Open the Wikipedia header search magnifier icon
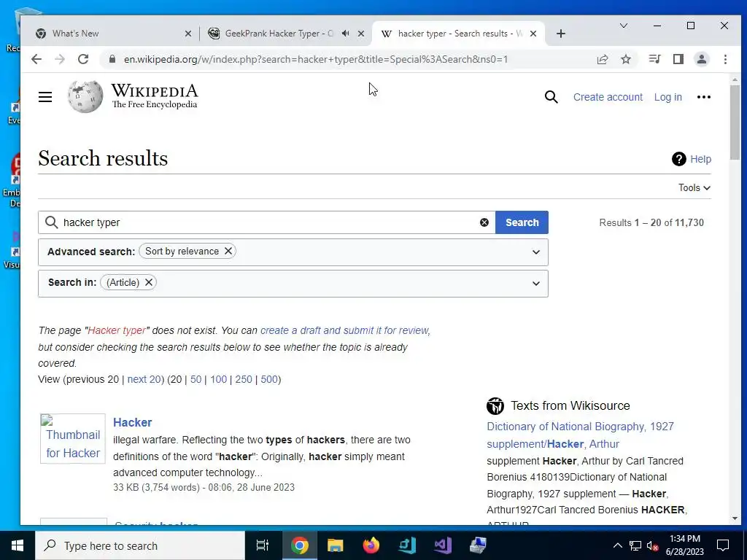The width and height of the screenshot is (747, 560). [551, 97]
